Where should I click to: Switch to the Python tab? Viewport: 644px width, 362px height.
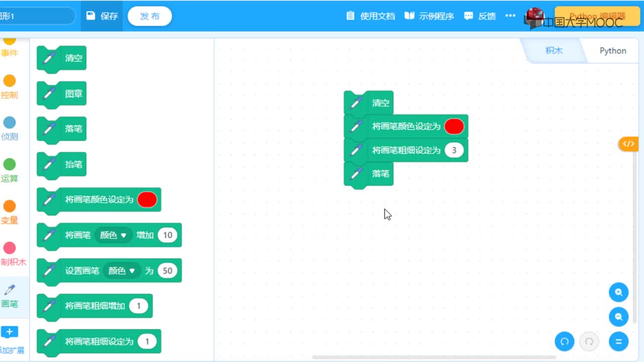pyautogui.click(x=613, y=51)
